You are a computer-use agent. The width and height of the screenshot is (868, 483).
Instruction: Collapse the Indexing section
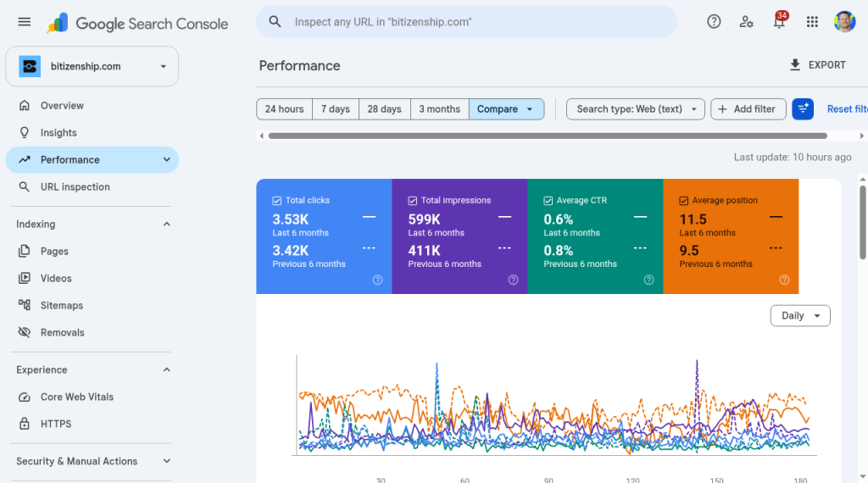click(167, 224)
